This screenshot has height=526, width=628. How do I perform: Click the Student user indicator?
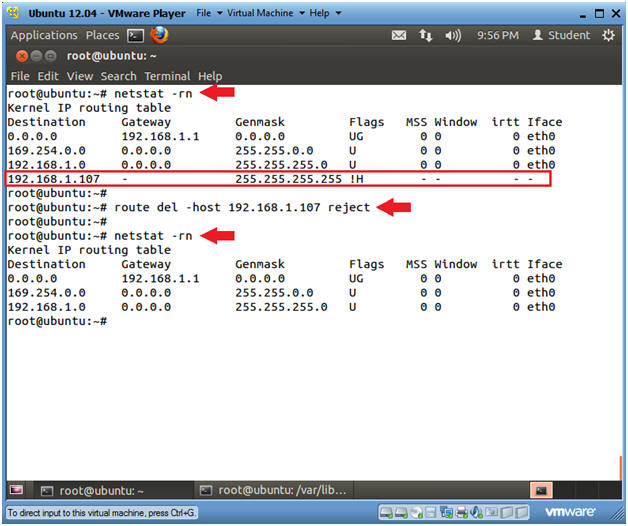pos(561,35)
